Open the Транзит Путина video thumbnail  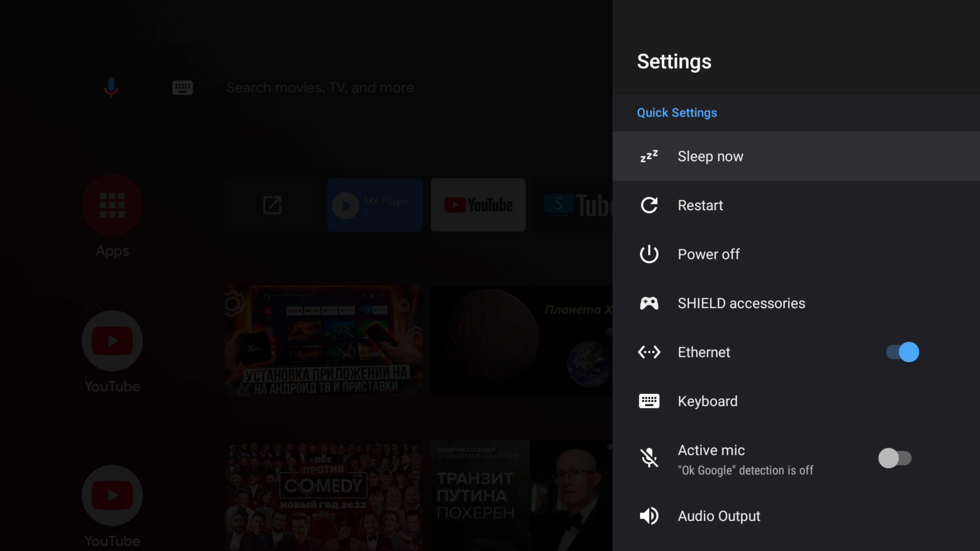(x=522, y=495)
